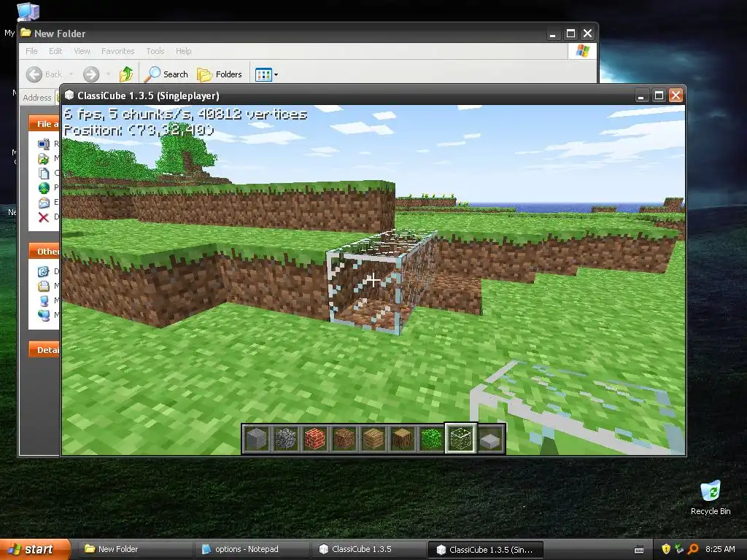The height and width of the screenshot is (560, 747).
Task: Select the wooden planks block in hotbar
Action: coord(373,438)
